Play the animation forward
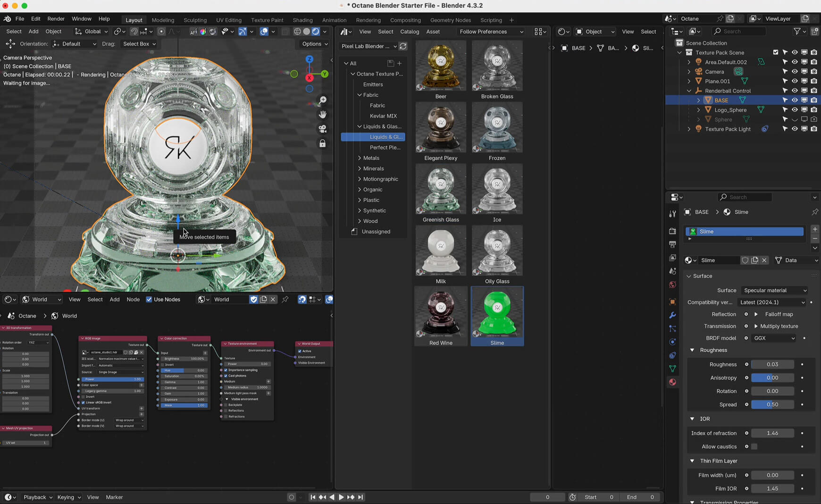821x504 pixels. [x=341, y=497]
